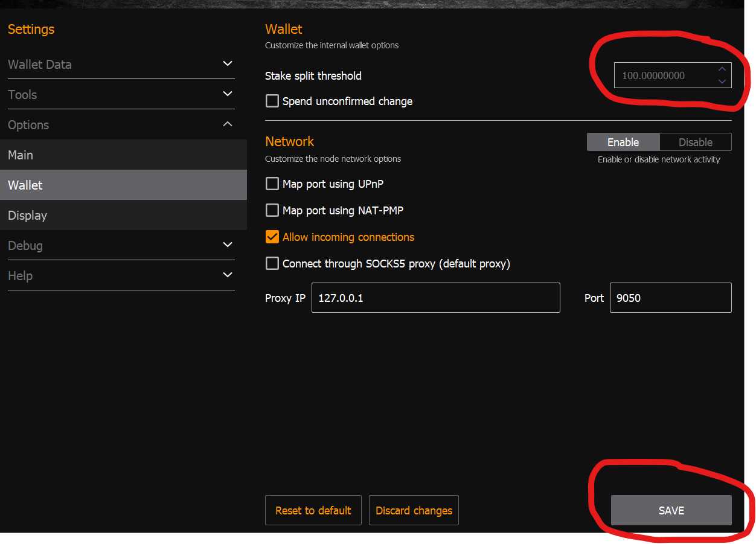
Task: Check Map port using UPnP
Action: click(272, 184)
